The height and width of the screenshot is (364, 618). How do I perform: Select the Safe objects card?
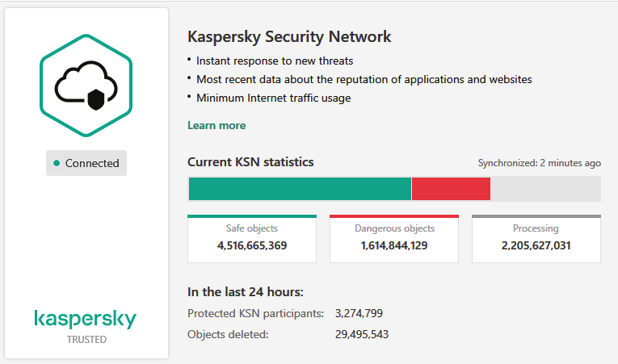[252, 239]
